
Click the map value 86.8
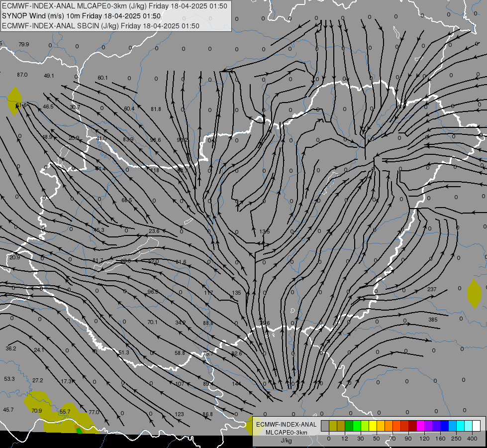click(207, 415)
